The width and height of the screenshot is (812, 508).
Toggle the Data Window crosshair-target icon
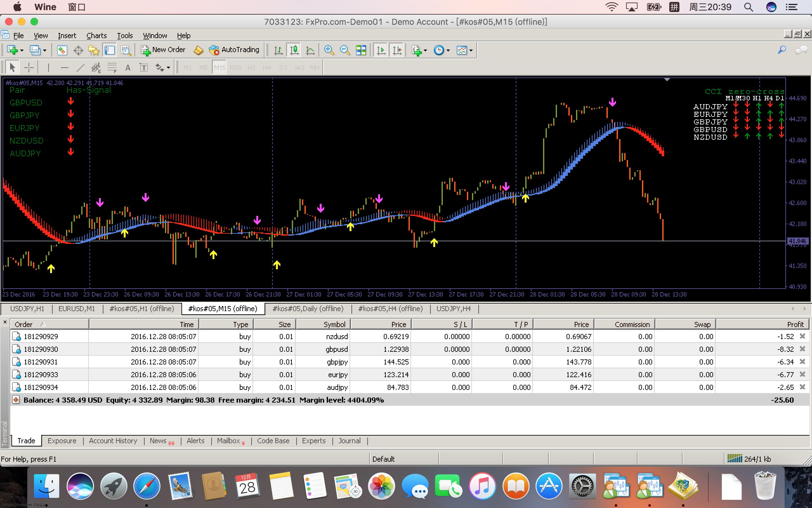click(x=78, y=50)
